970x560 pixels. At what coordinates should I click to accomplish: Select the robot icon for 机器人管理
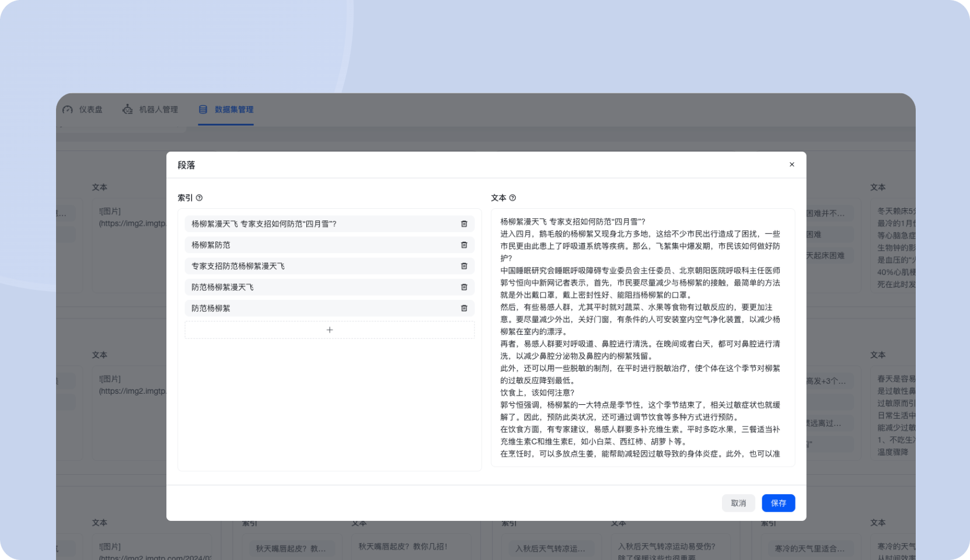coord(127,109)
